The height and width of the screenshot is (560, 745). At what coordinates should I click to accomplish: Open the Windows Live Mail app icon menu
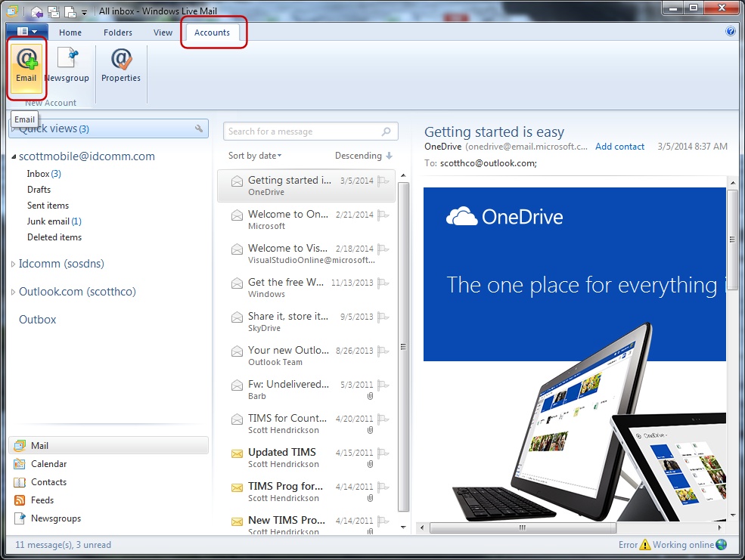point(12,11)
